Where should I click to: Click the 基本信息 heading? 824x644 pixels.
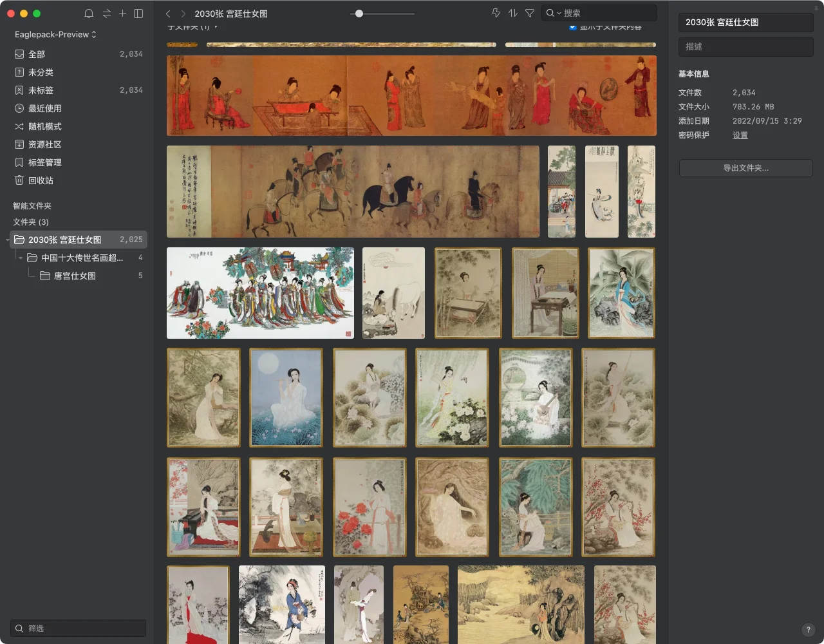pos(694,74)
